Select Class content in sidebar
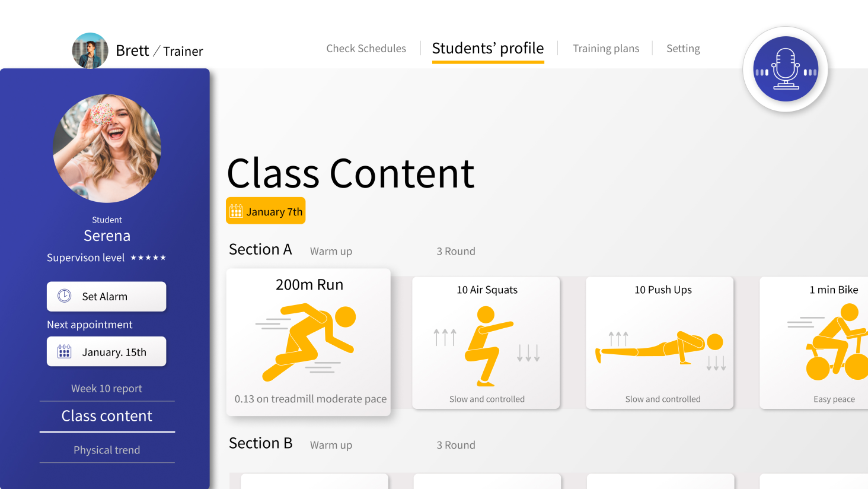The width and height of the screenshot is (868, 489). 107,416
